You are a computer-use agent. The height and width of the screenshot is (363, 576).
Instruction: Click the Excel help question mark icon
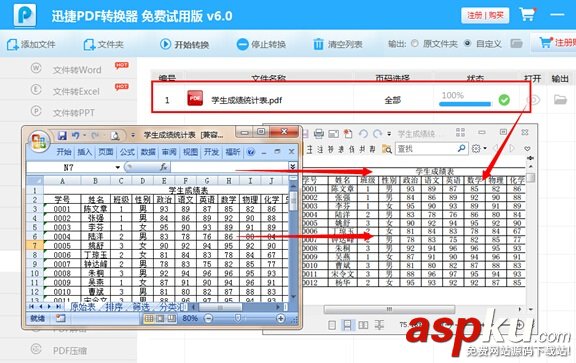click(251, 152)
